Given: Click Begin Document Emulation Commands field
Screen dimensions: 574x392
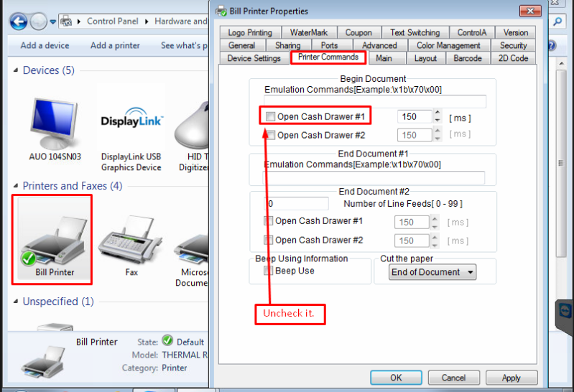Looking at the screenshot, I should 375,101.
